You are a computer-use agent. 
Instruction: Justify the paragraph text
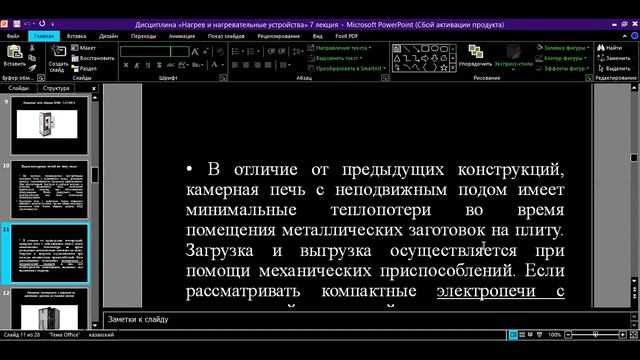point(268,65)
